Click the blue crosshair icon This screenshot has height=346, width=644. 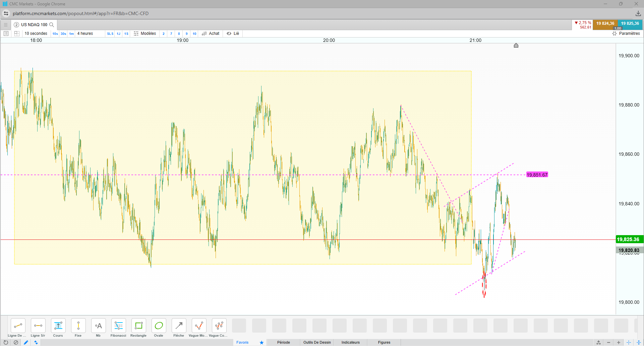pyautogui.click(x=629, y=342)
